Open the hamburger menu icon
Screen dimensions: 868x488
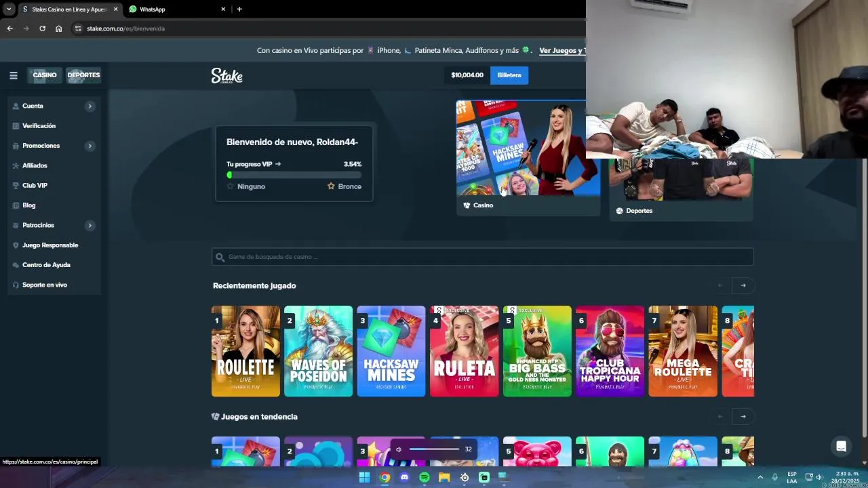[13, 75]
